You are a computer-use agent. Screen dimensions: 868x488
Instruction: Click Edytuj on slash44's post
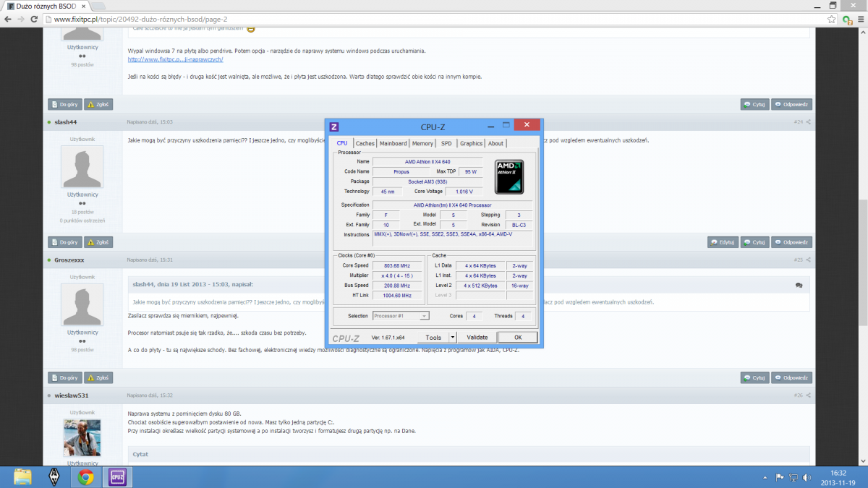click(723, 242)
